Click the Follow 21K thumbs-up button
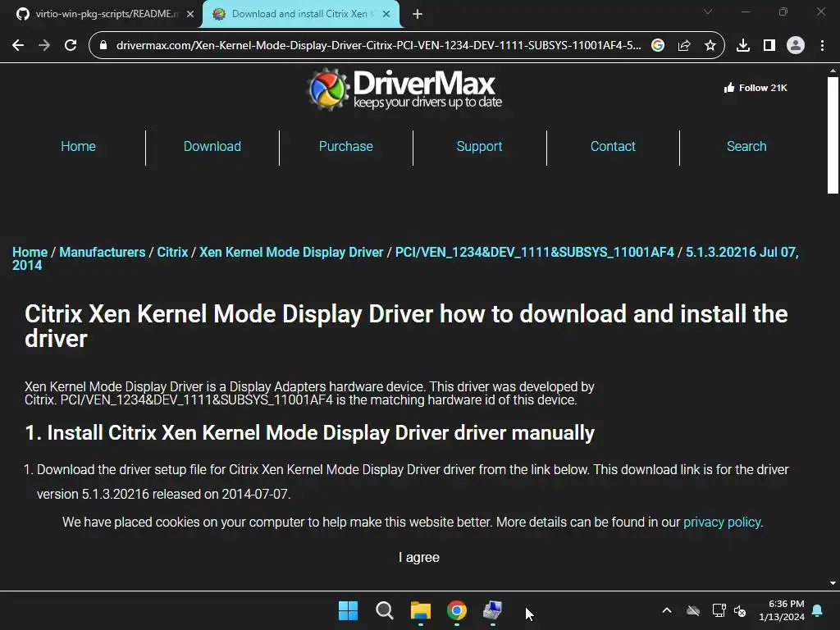 click(x=756, y=88)
